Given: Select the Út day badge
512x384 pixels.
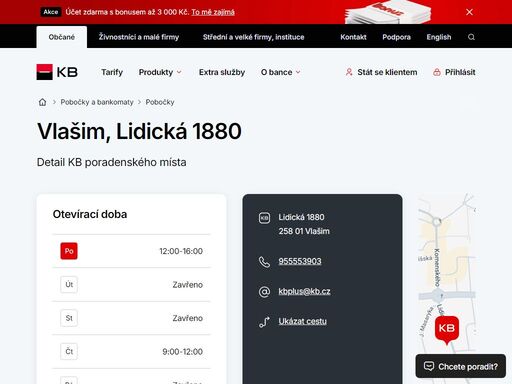Looking at the screenshot, I should tap(69, 285).
